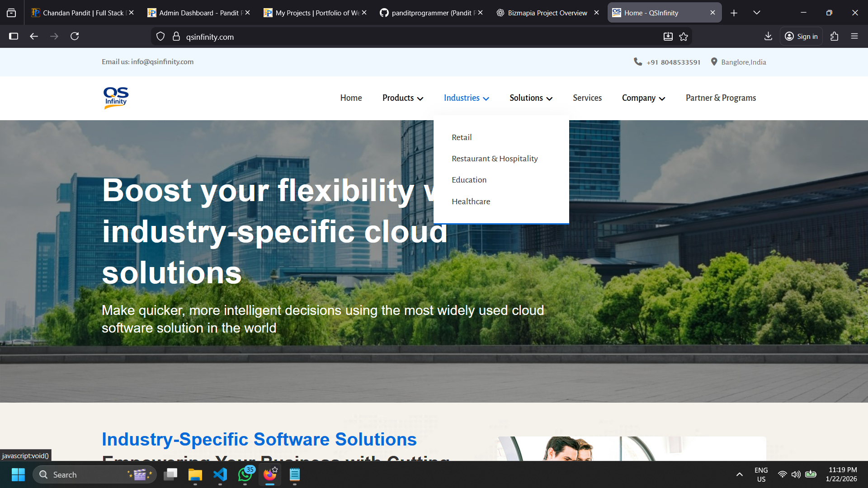This screenshot has width=868, height=488.
Task: Select Healthcare from the Industries menu
Action: (x=471, y=202)
